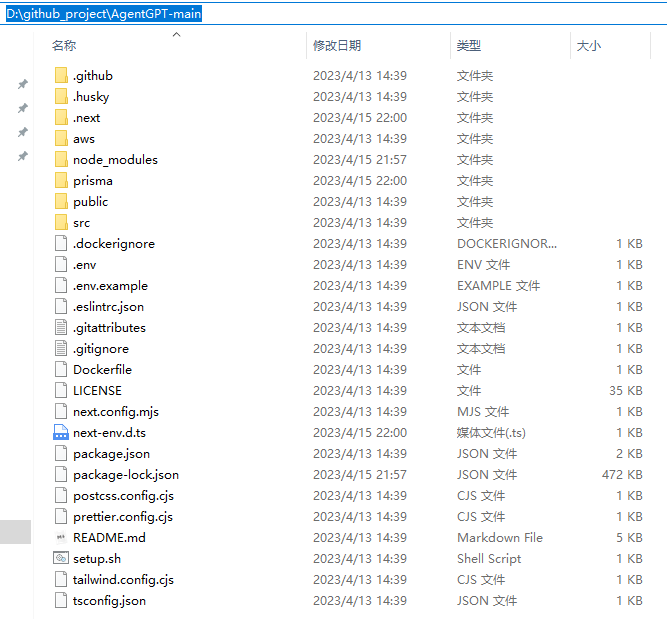Select the node_modules folder name
This screenshot has width=667, height=619.
(115, 160)
